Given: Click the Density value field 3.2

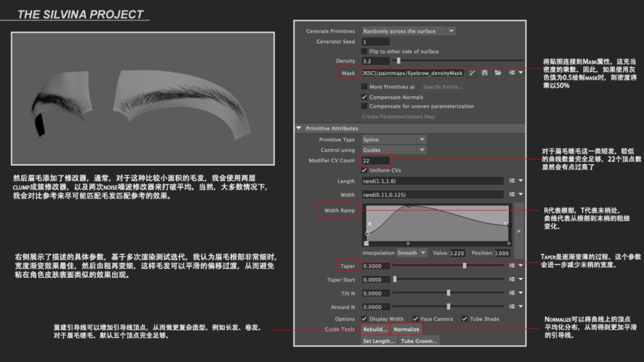Looking at the screenshot, I should 376,61.
